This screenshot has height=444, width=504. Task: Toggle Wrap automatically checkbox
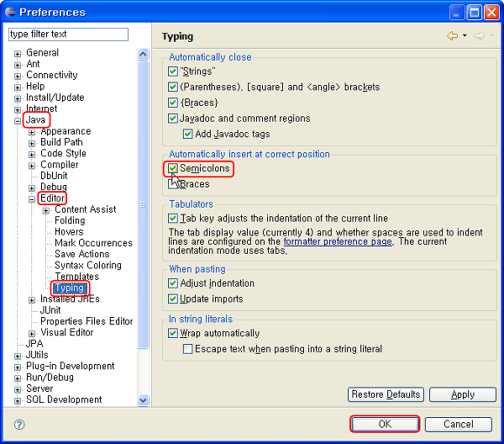pos(172,333)
